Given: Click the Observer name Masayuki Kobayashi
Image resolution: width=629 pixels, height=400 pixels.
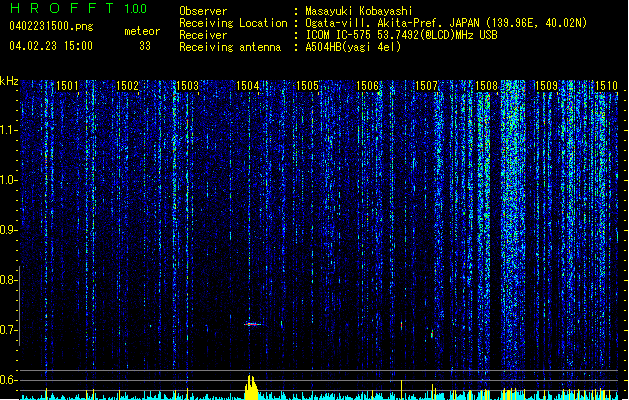Looking at the screenshot, I should [359, 11].
